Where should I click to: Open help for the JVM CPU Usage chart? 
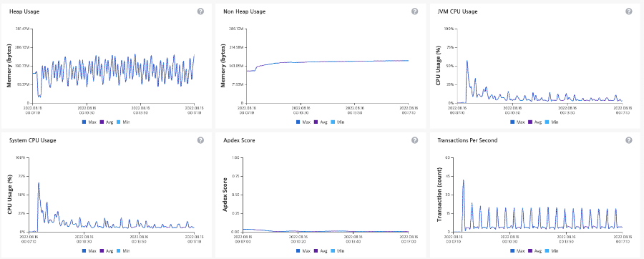[629, 11]
